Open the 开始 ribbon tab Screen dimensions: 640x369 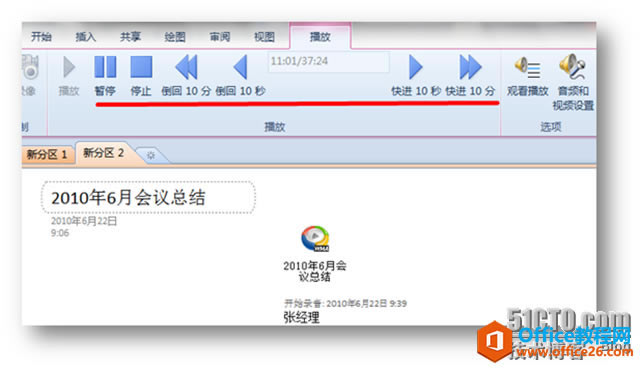[x=41, y=37]
